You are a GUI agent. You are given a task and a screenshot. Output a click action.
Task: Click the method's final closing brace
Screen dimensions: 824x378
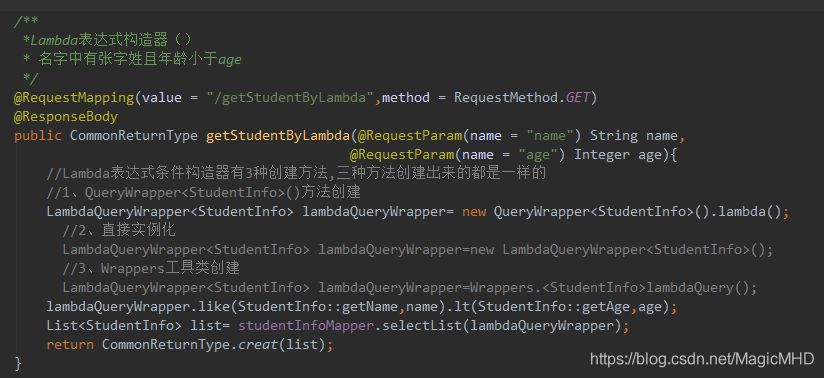click(18, 364)
